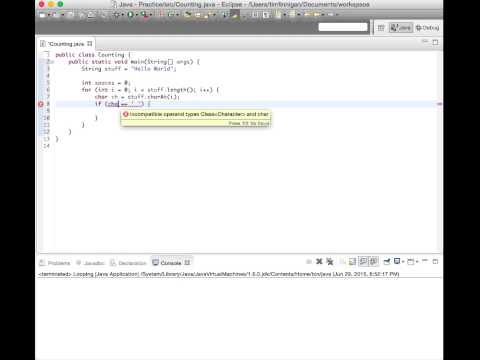Click the 'char ch = stuff.charAt(i);' line

point(137,97)
